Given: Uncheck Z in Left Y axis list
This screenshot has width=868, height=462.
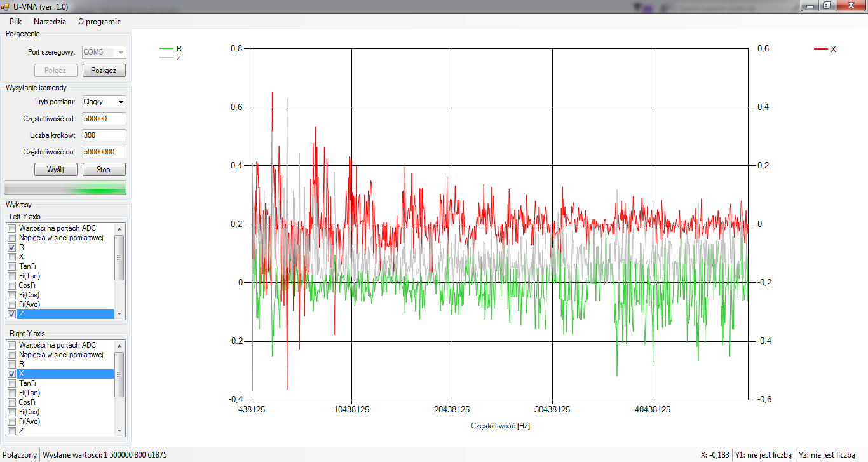Looking at the screenshot, I should pos(11,314).
